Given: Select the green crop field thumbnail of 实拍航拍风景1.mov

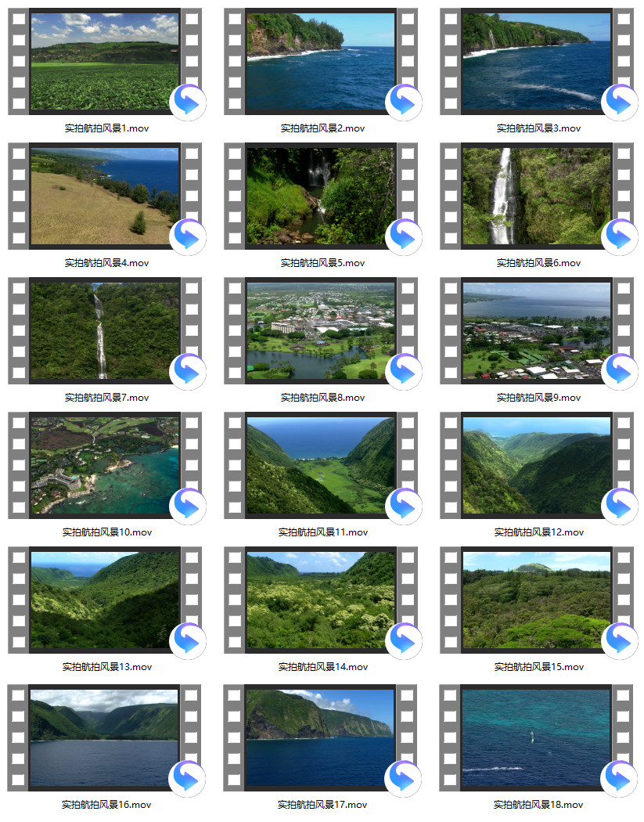Looking at the screenshot, I should click(x=105, y=61).
